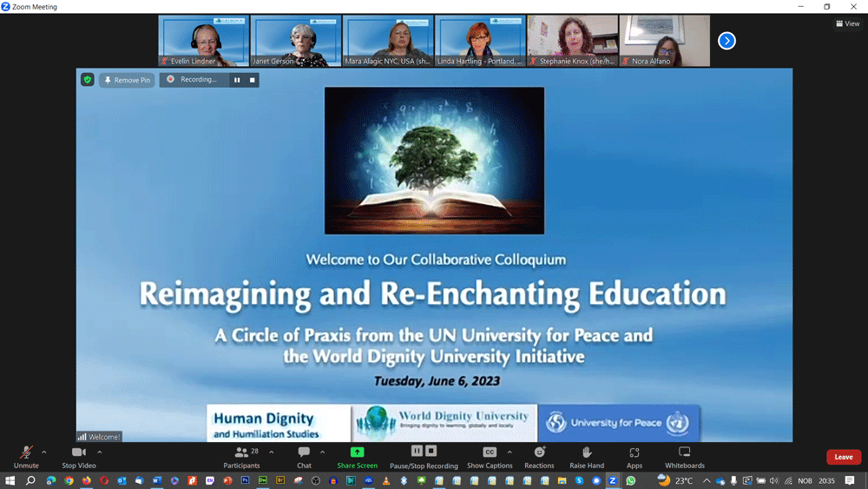Open the View layout menu

(847, 23)
